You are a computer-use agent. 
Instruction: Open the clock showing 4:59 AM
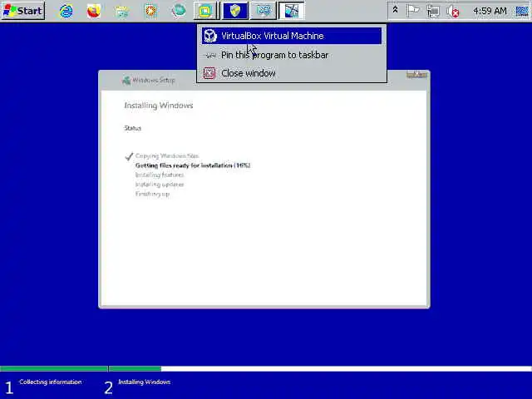[x=490, y=11]
